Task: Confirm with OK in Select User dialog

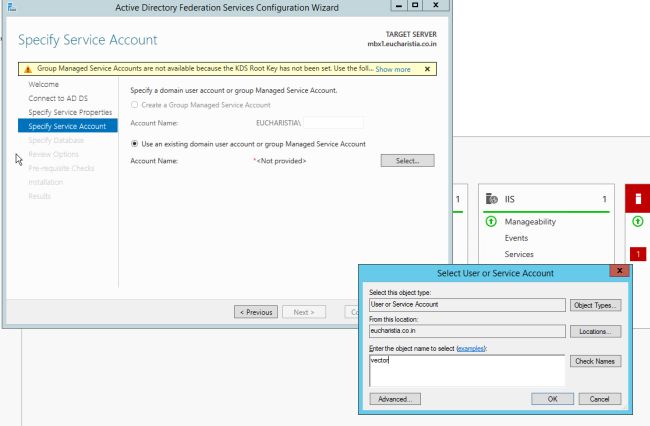Action: point(553,399)
